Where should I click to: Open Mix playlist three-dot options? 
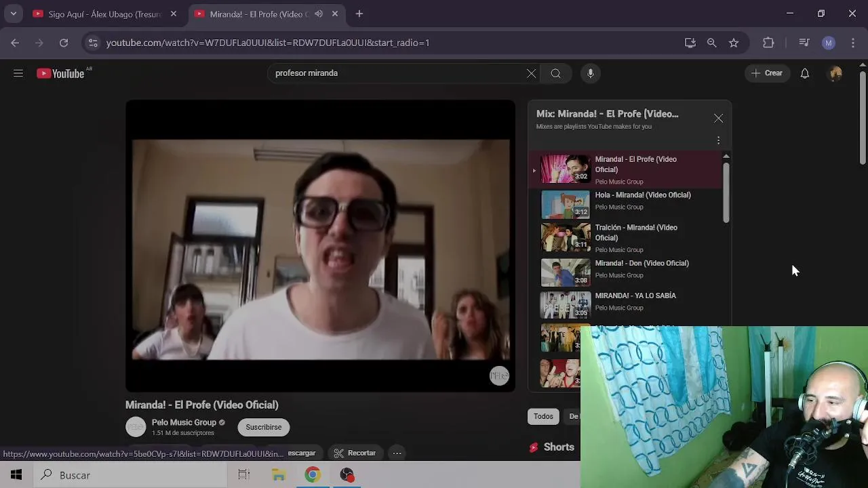pyautogui.click(x=718, y=140)
